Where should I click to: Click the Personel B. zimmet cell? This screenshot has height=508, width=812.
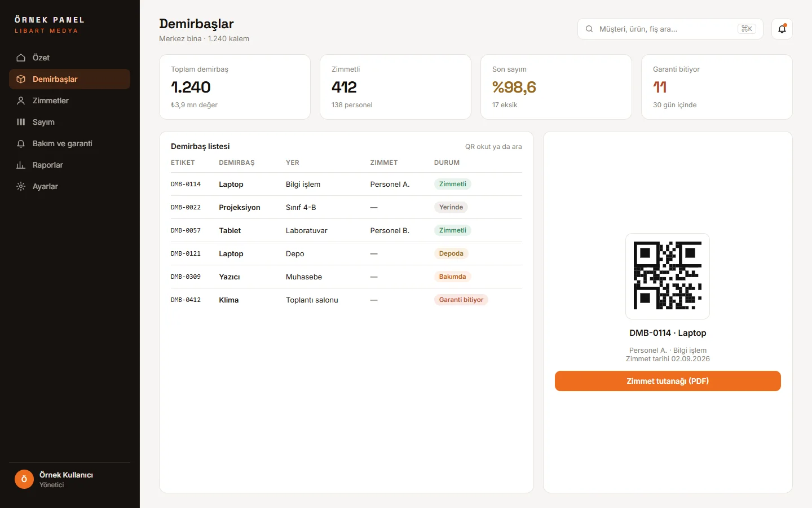[390, 231]
